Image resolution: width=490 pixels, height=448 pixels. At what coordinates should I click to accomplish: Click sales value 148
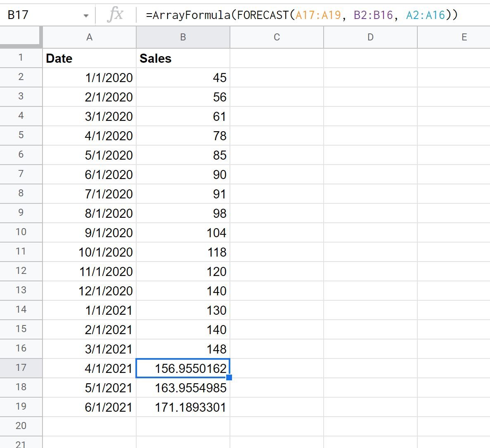tap(183, 349)
